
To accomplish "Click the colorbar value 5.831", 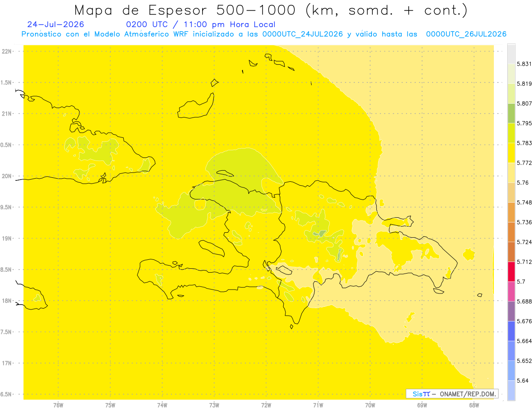I will (x=524, y=64).
